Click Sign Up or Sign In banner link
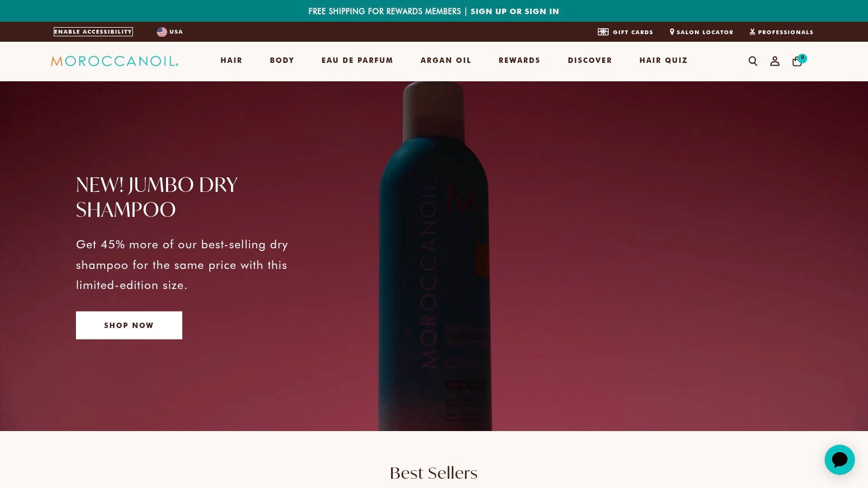The width and height of the screenshot is (868, 488). coord(515,11)
